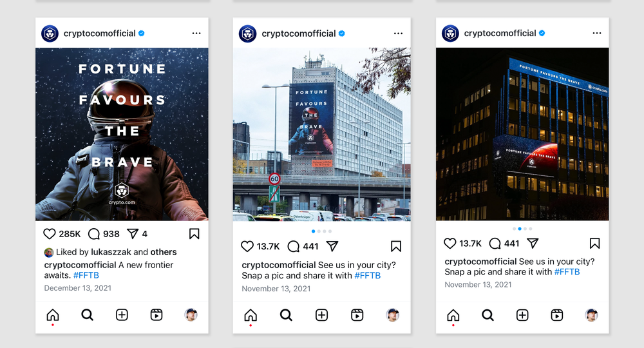Open profile picture tab below astronaut post
The height and width of the screenshot is (348, 644).
tap(191, 315)
